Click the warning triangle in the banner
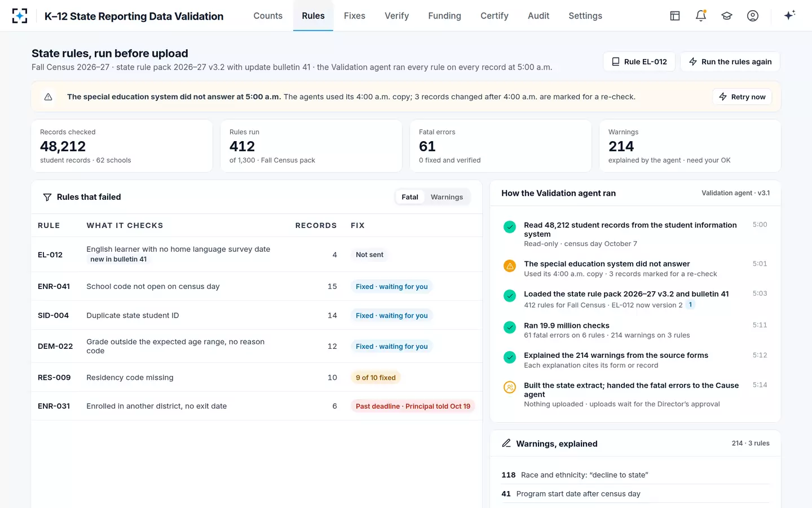 (x=48, y=97)
